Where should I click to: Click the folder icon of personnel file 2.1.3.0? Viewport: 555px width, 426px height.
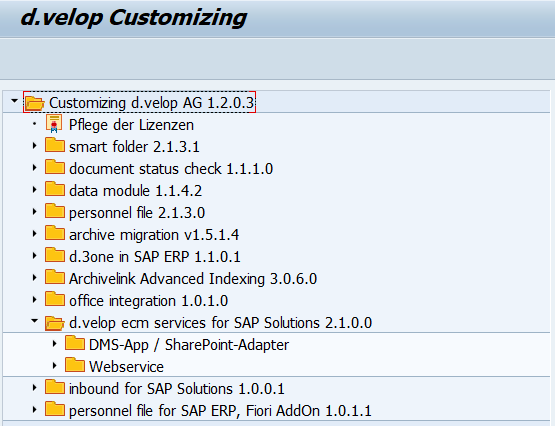tap(55, 211)
